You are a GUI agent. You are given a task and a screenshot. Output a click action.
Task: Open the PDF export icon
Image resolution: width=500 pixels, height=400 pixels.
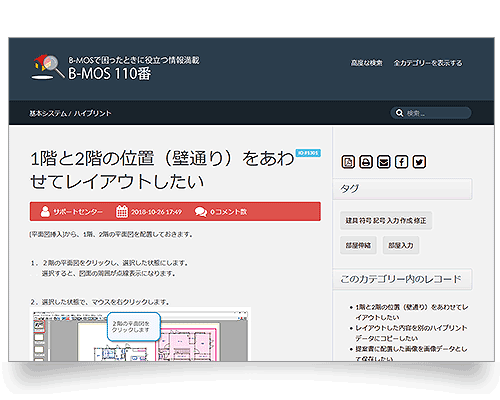click(348, 162)
